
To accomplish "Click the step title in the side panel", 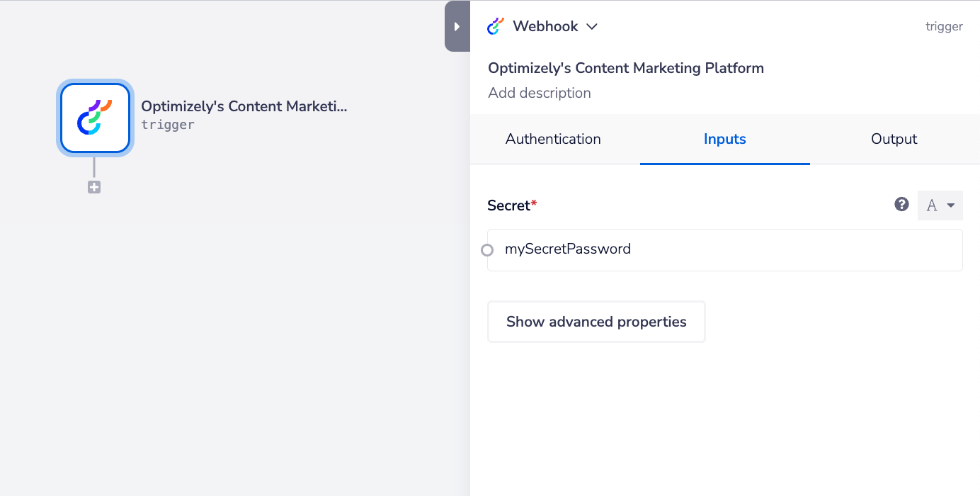I will click(x=626, y=68).
